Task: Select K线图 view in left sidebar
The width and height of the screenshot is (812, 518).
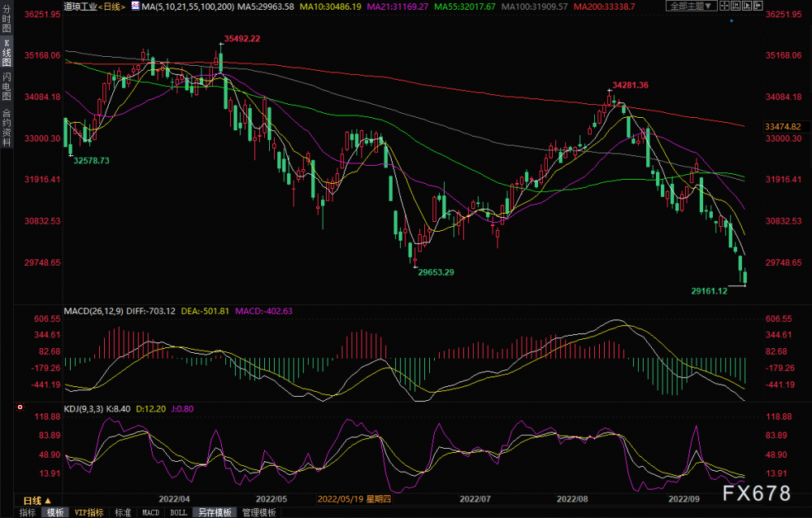Action: click(7, 52)
